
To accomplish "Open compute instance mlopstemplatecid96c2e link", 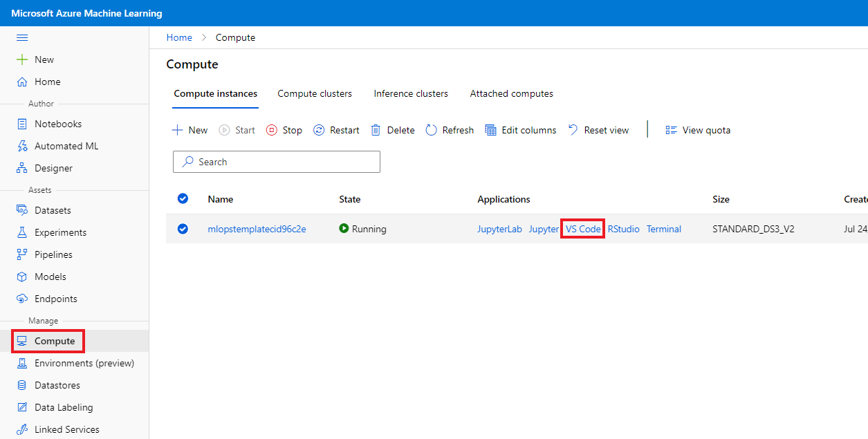I will point(257,229).
